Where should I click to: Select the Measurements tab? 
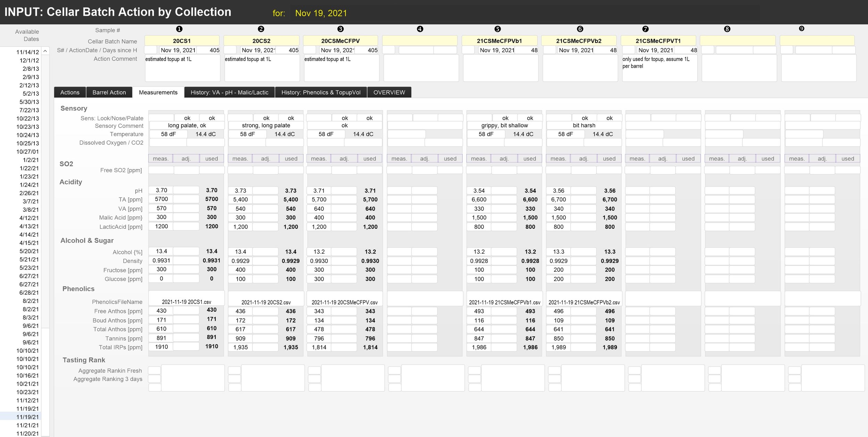coord(158,92)
